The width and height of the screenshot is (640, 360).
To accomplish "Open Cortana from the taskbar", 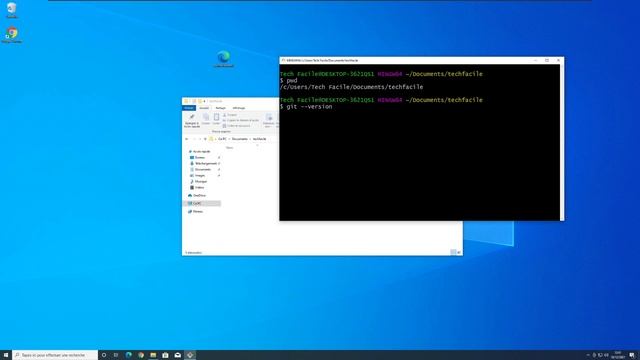I will 104,355.
